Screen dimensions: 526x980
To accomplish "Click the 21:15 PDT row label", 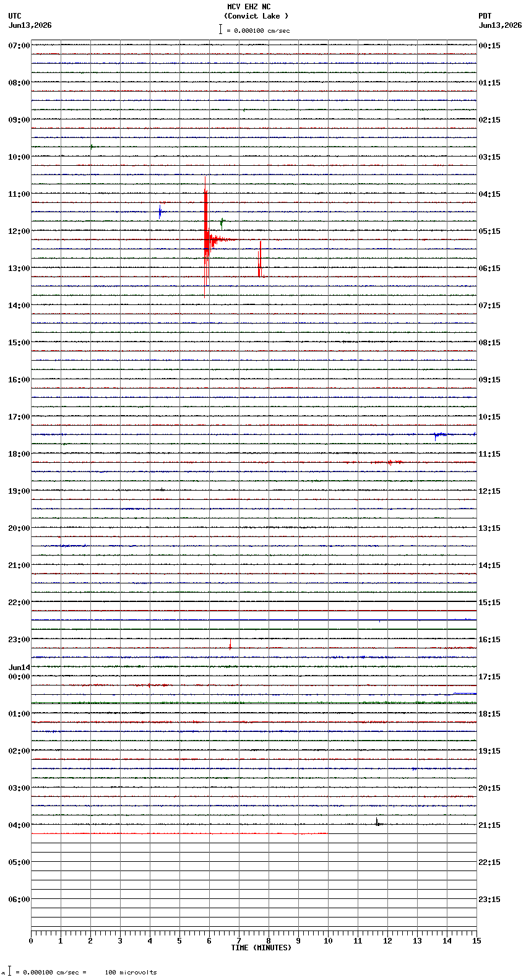I will (x=489, y=825).
